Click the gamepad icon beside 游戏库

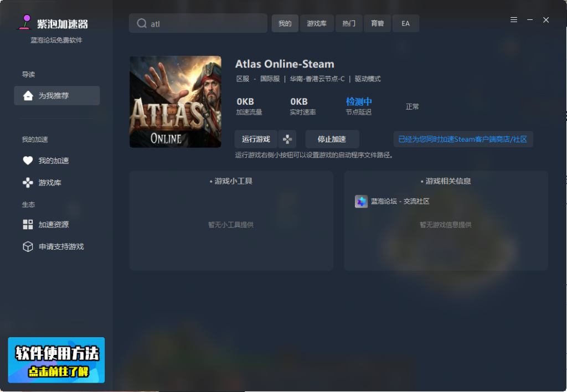point(28,183)
